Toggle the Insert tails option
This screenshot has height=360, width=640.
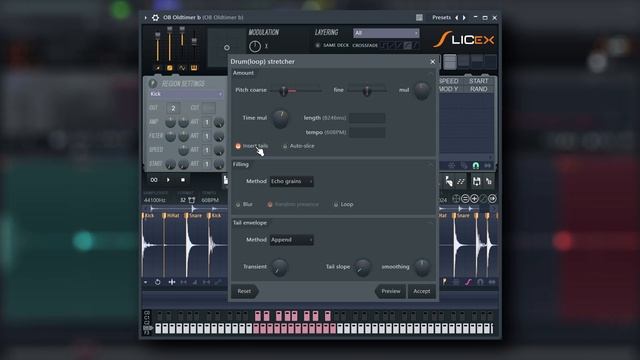point(252,146)
